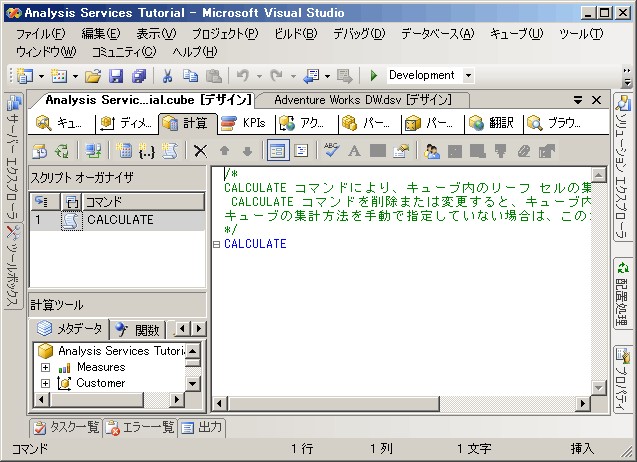Click the Open File folder icon
637x462 pixels.
click(x=93, y=76)
